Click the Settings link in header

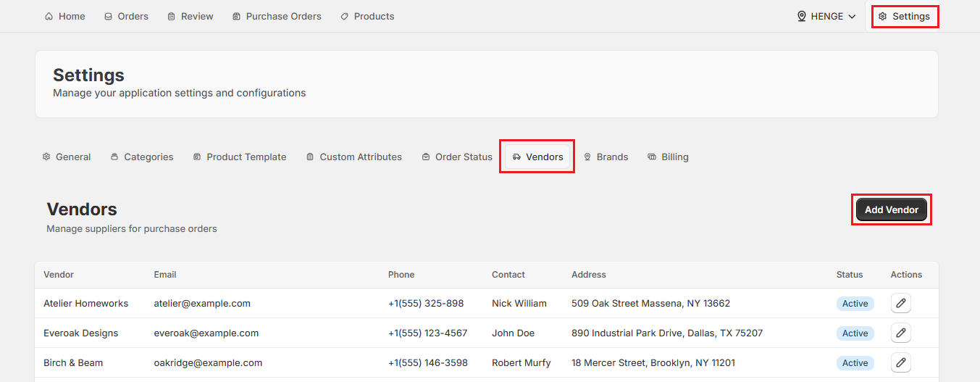905,16
